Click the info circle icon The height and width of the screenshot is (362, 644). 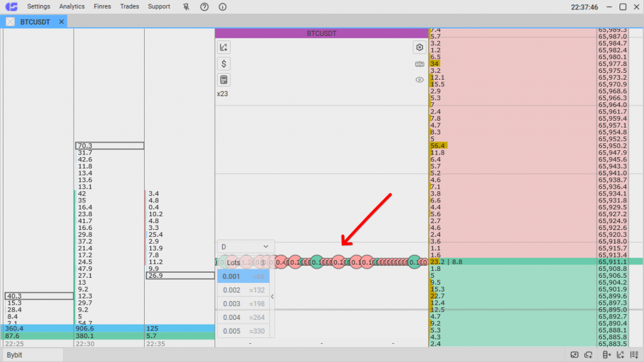[x=222, y=6]
